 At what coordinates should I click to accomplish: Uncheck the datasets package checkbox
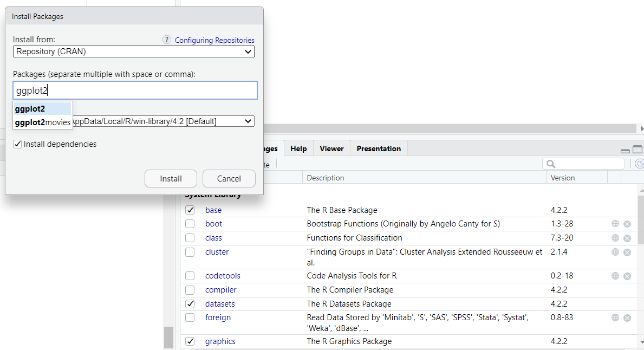coord(190,304)
